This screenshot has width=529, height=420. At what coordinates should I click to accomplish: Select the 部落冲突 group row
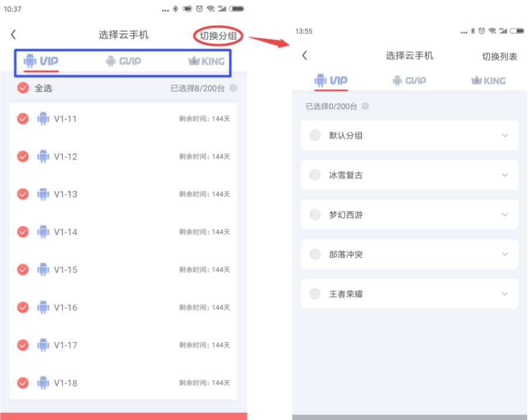pyautogui.click(x=409, y=254)
